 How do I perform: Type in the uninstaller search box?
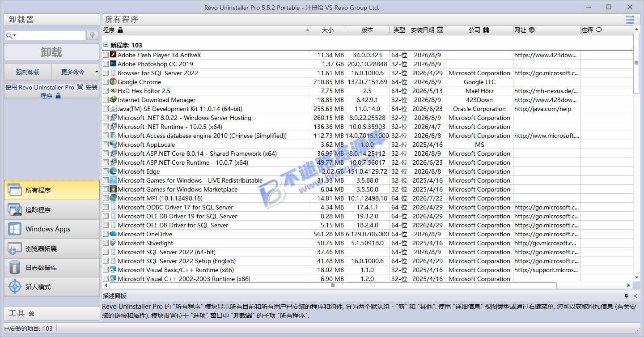(51, 35)
